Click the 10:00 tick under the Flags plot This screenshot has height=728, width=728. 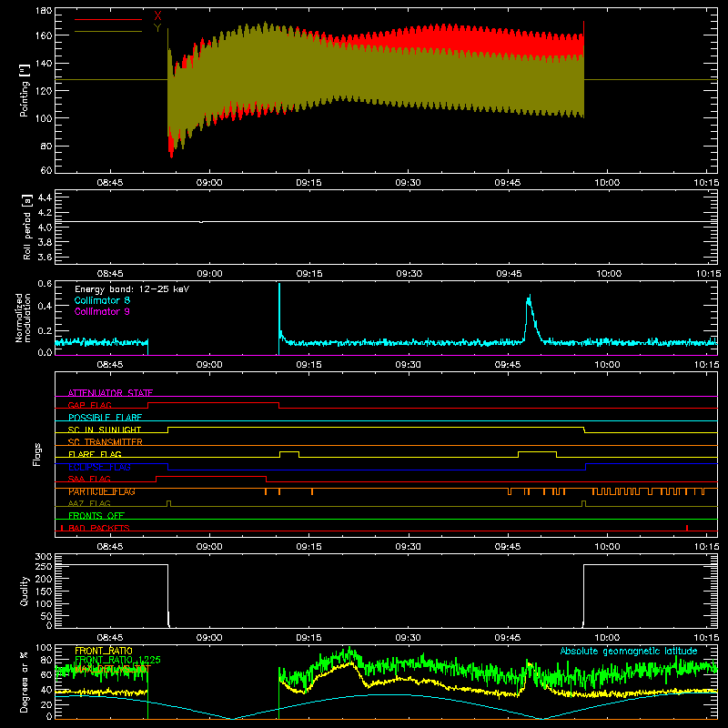pyautogui.click(x=607, y=547)
